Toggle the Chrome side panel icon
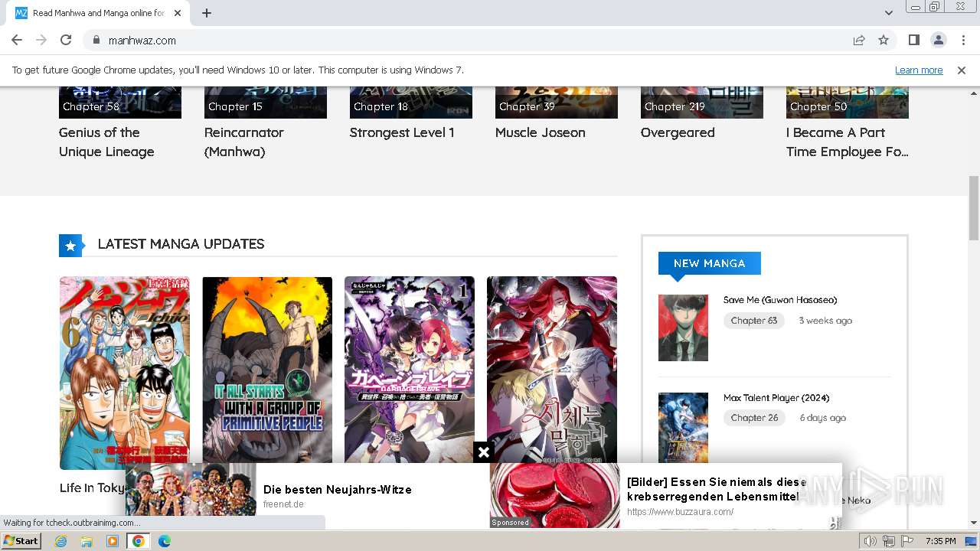 point(914,40)
